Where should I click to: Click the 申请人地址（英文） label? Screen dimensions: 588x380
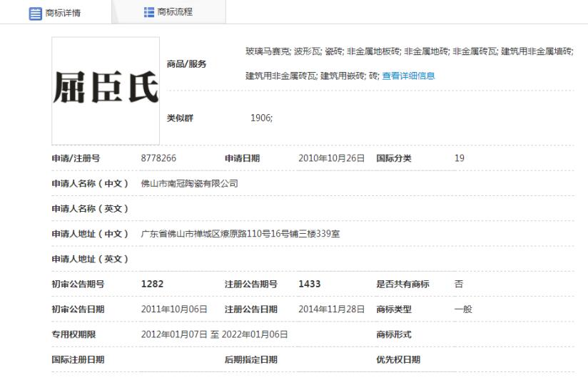(x=90, y=259)
